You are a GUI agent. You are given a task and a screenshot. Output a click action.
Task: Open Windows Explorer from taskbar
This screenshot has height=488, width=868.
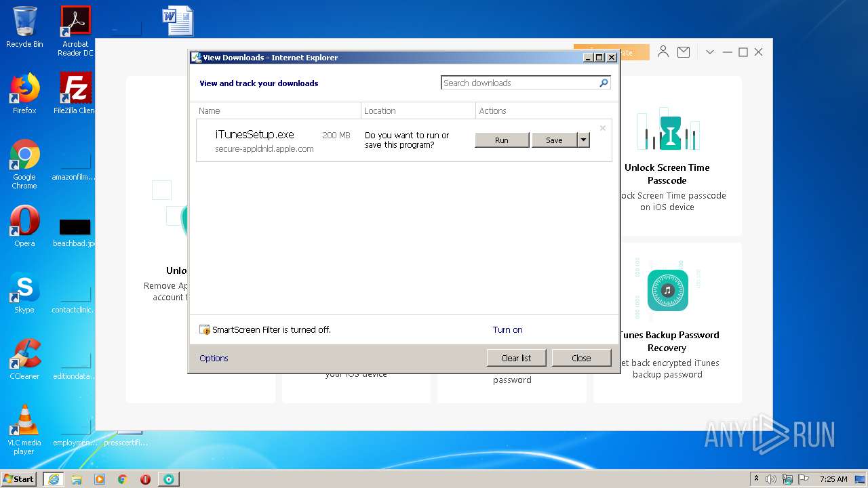77,479
